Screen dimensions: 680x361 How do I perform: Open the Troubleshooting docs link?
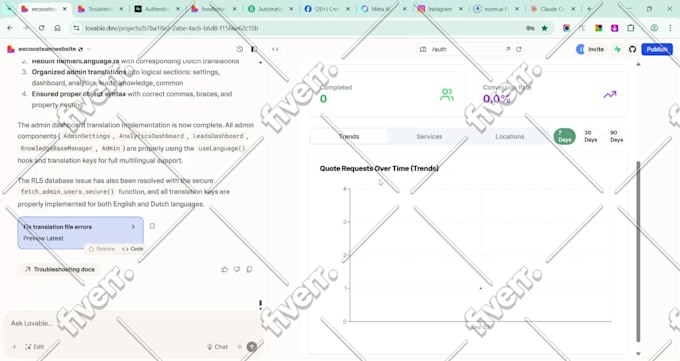tap(59, 269)
